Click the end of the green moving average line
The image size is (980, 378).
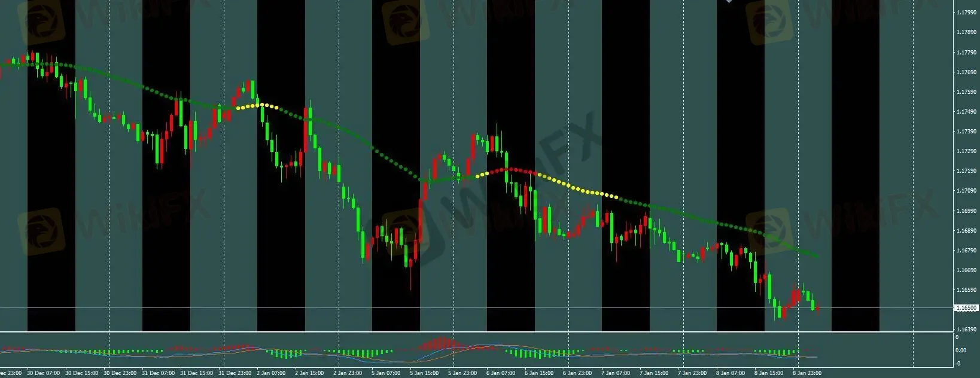817,257
